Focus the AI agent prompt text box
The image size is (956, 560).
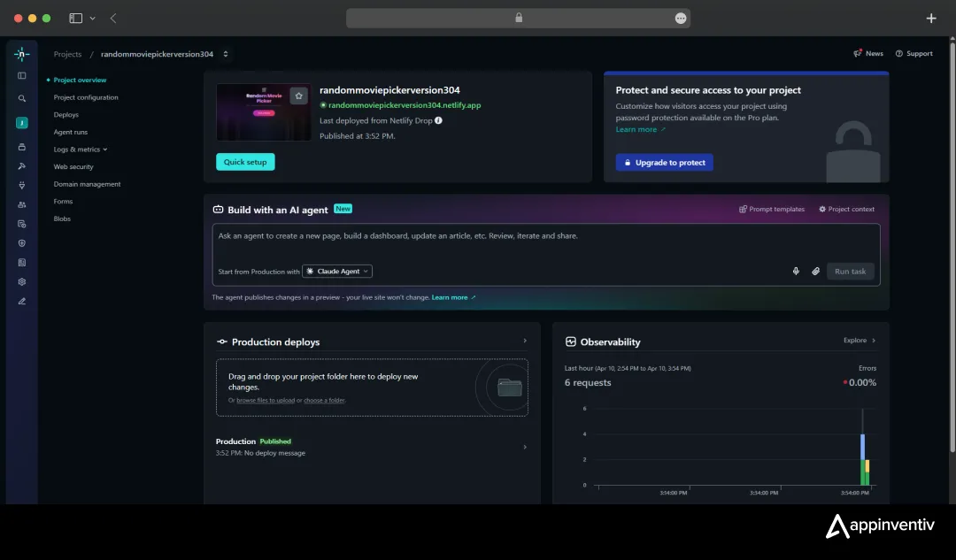click(545, 243)
